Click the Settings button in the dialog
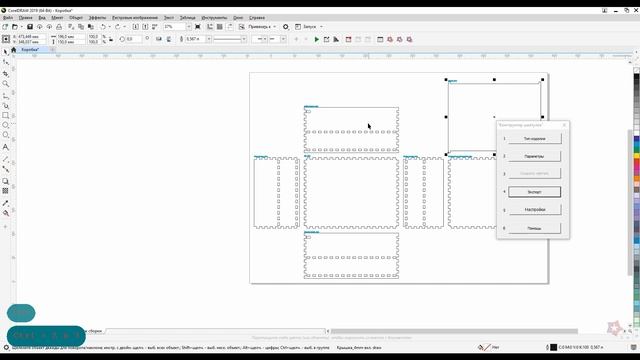This screenshot has height=360, width=640. pos(534,209)
